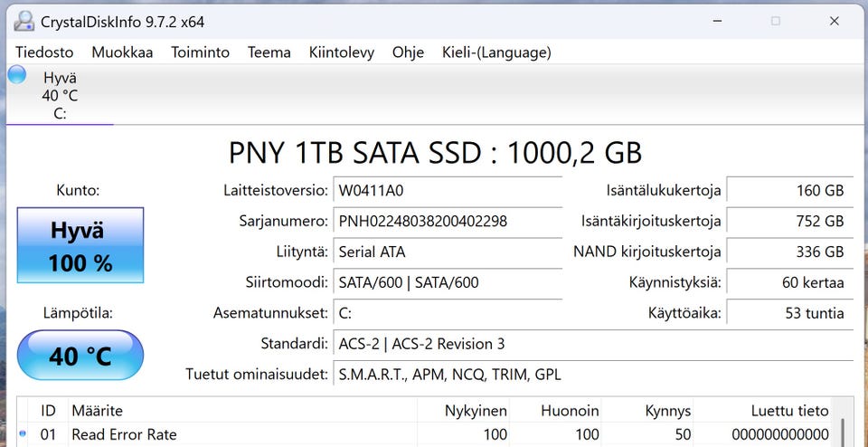Viewport: 868px width, 447px height.
Task: Select the C: drive tab showing Hyvä 40 °C
Action: [60, 95]
